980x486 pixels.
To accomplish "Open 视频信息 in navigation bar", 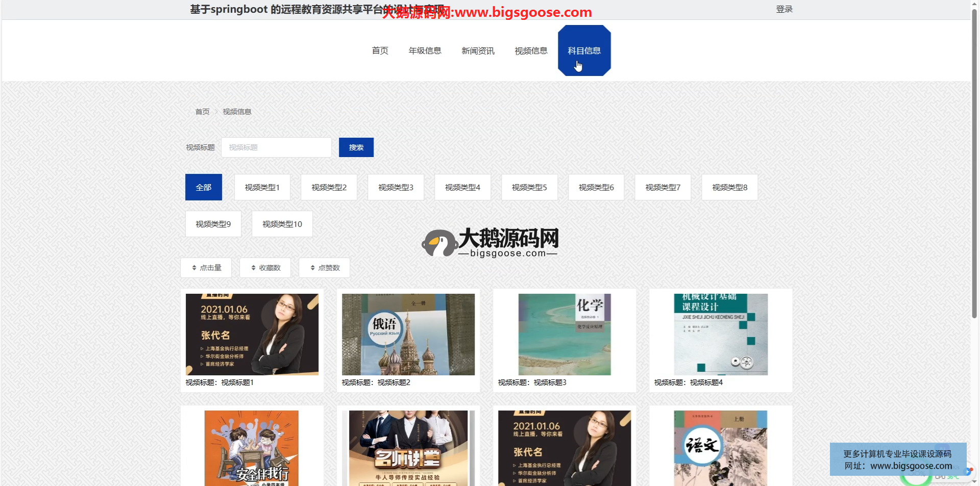I will coord(531,50).
